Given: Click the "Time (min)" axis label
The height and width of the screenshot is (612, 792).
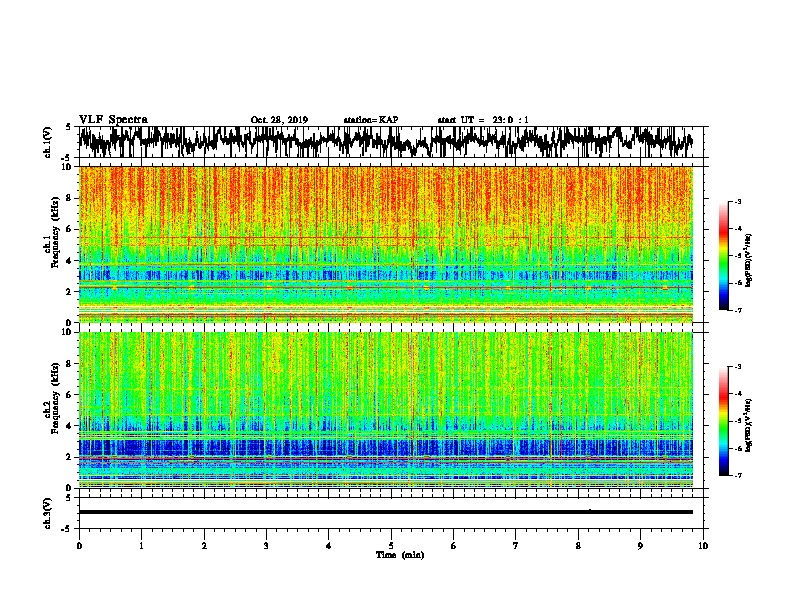Looking at the screenshot, I should click(x=400, y=555).
